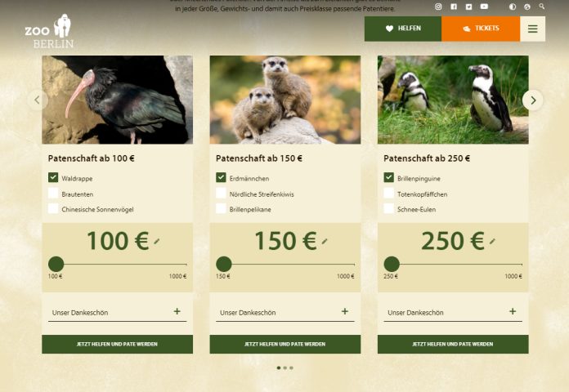Open the YouTube social icon
The image size is (569, 392).
[484, 7]
